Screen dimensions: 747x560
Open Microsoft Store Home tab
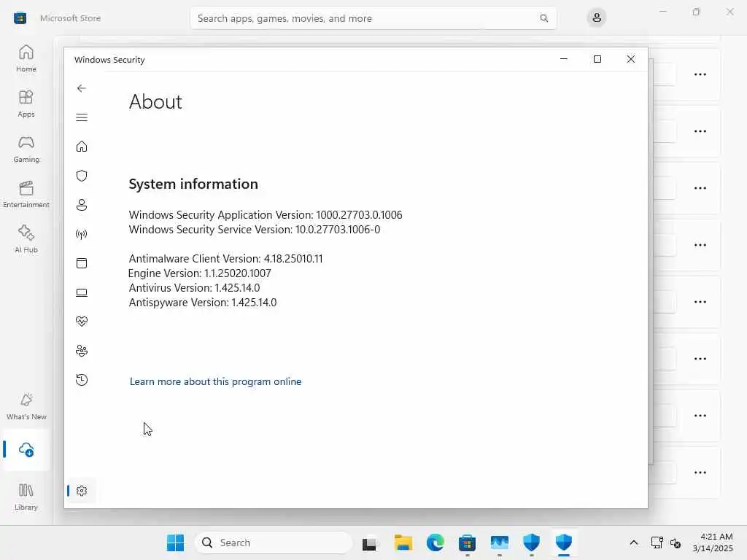[x=26, y=58]
